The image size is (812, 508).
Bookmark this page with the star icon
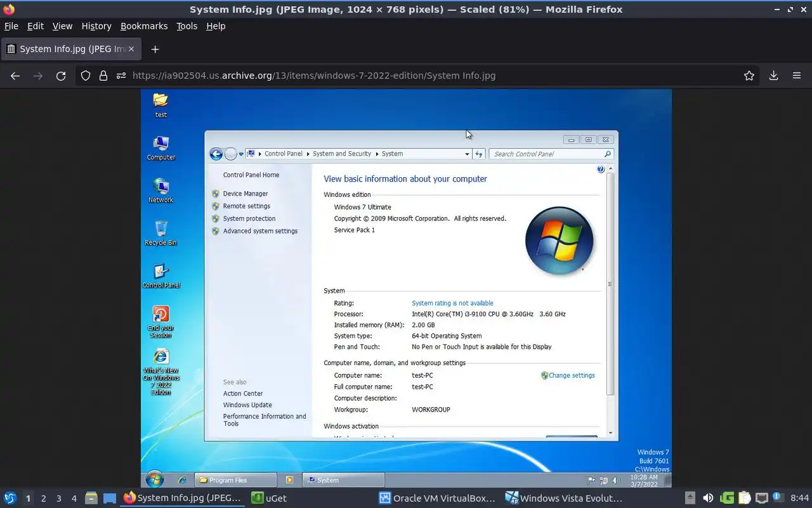click(x=749, y=76)
